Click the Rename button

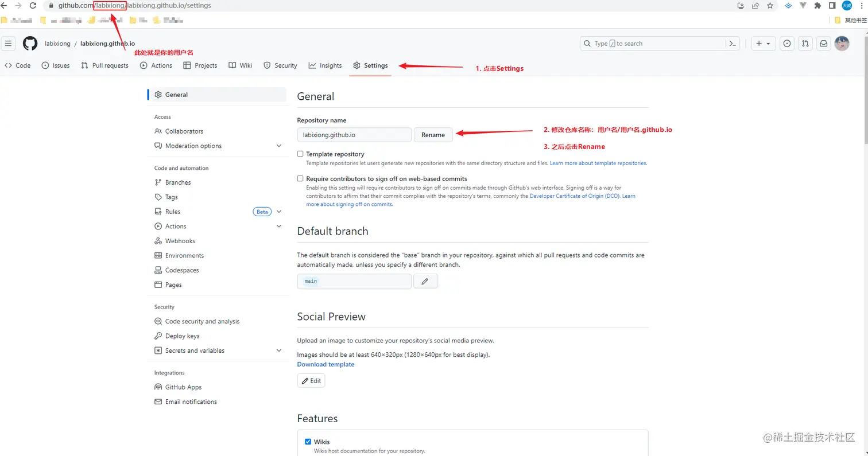[433, 134]
